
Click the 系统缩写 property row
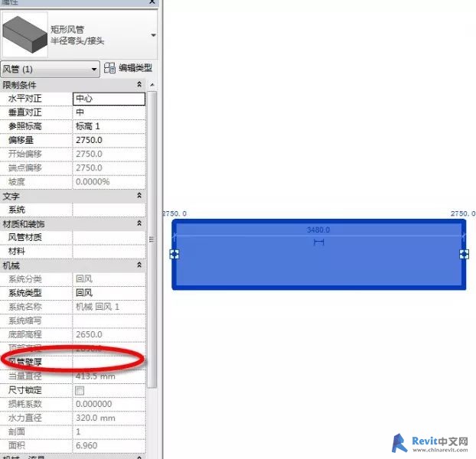pos(73,321)
